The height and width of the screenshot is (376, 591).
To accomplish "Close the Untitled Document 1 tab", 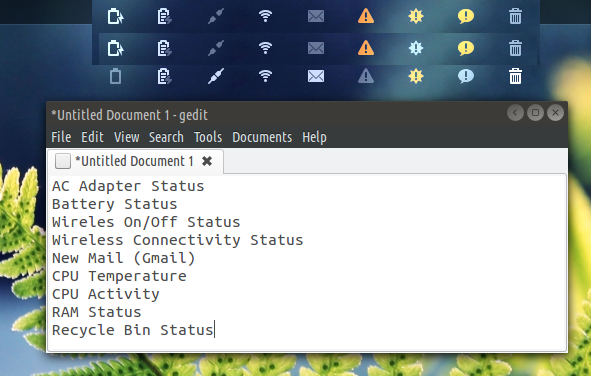I will (x=207, y=161).
